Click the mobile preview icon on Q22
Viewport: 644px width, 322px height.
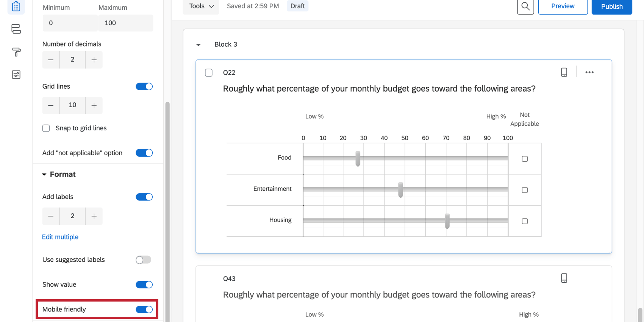[564, 72]
